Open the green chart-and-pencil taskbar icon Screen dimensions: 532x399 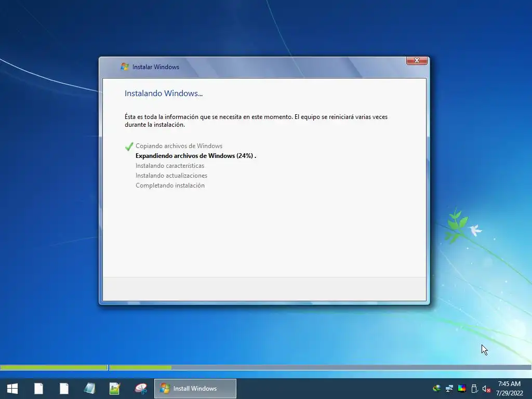click(115, 389)
